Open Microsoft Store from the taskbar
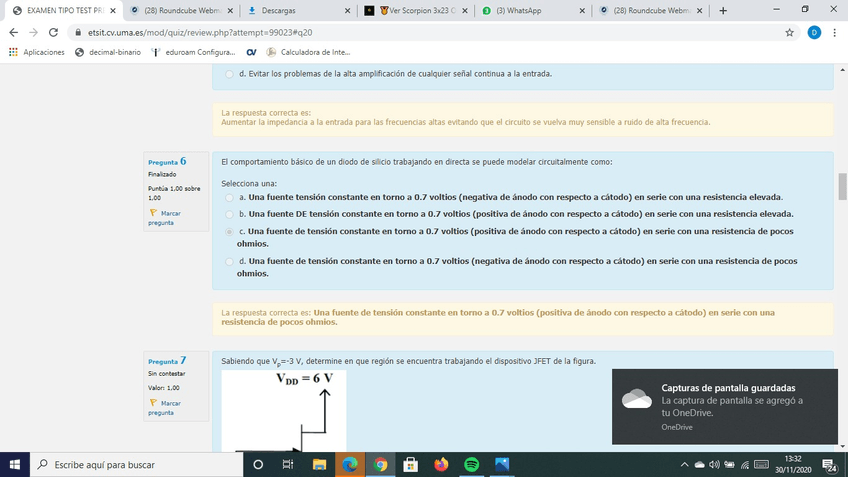This screenshot has width=848, height=477. [410, 465]
